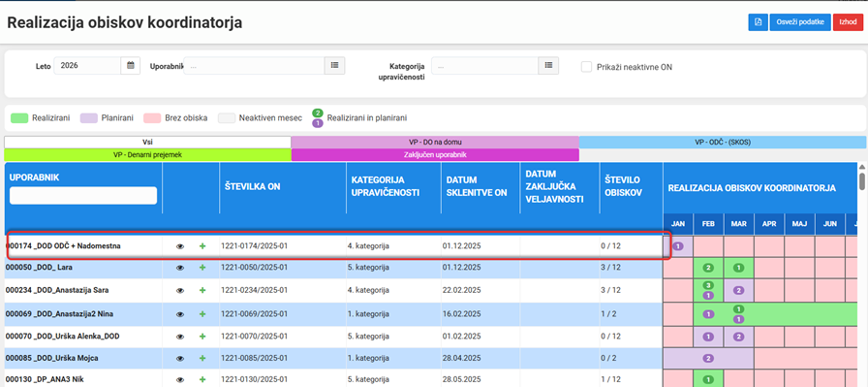Select the VP - Denarni prejemek tab
This screenshot has width=868, height=387.
(147, 154)
